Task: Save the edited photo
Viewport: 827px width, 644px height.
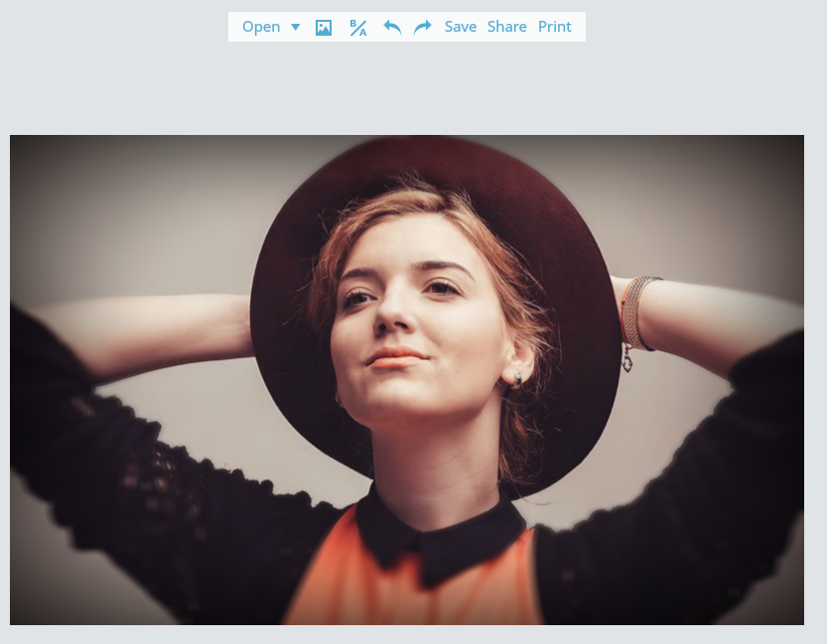Action: point(461,27)
